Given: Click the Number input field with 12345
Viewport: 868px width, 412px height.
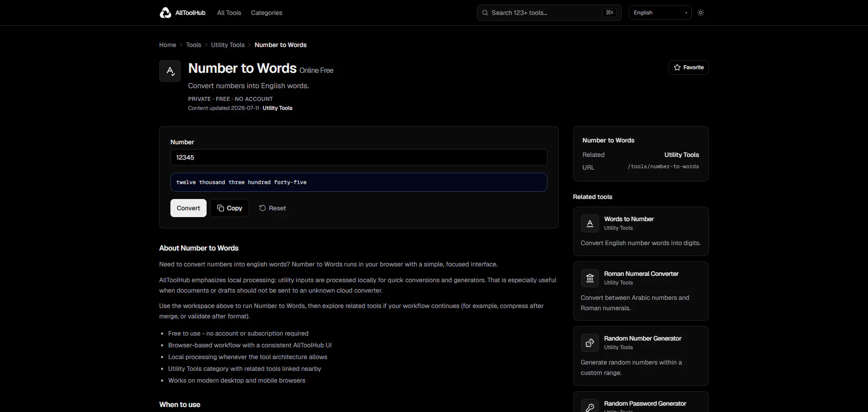Looking at the screenshot, I should [359, 157].
